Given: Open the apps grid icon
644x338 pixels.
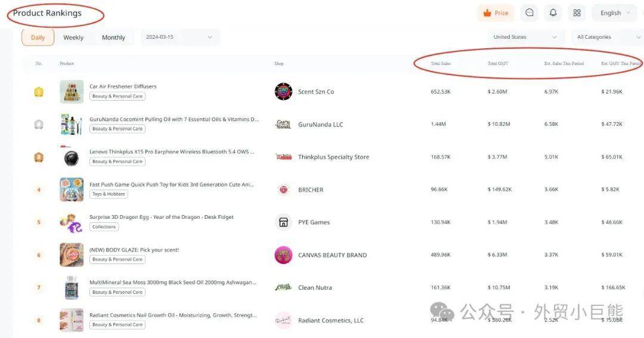Looking at the screenshot, I should [x=577, y=13].
